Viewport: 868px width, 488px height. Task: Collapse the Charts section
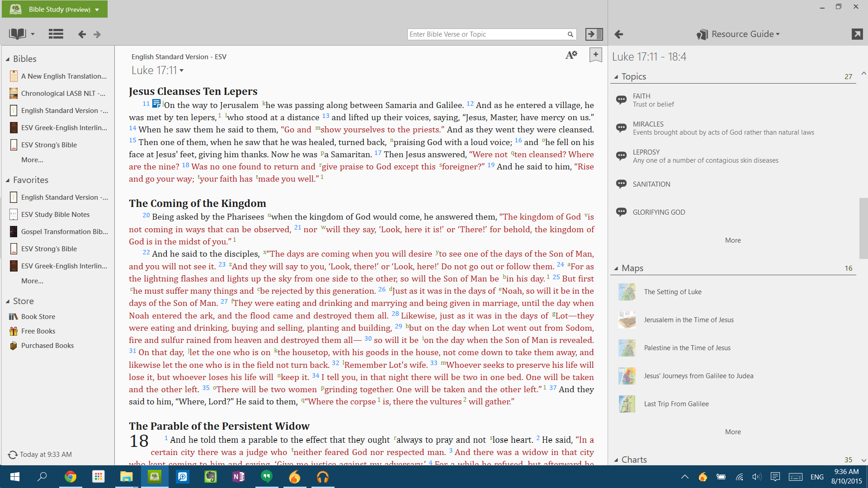pos(616,460)
